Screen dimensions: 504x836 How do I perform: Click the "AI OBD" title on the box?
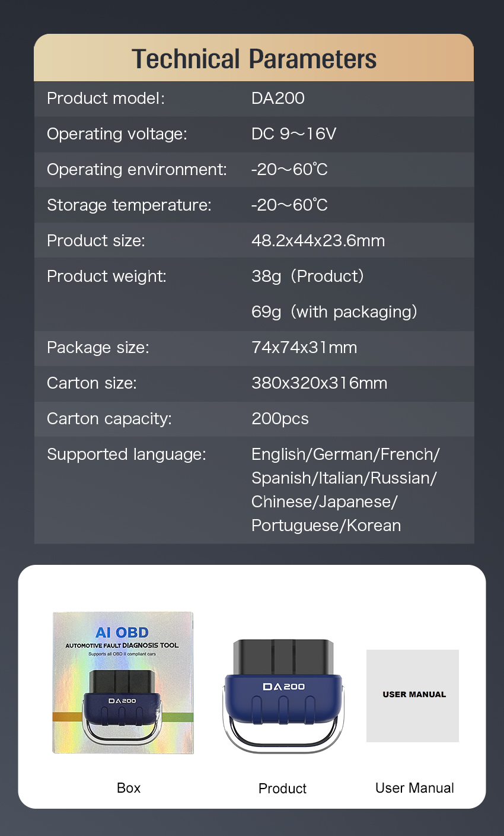(x=122, y=632)
